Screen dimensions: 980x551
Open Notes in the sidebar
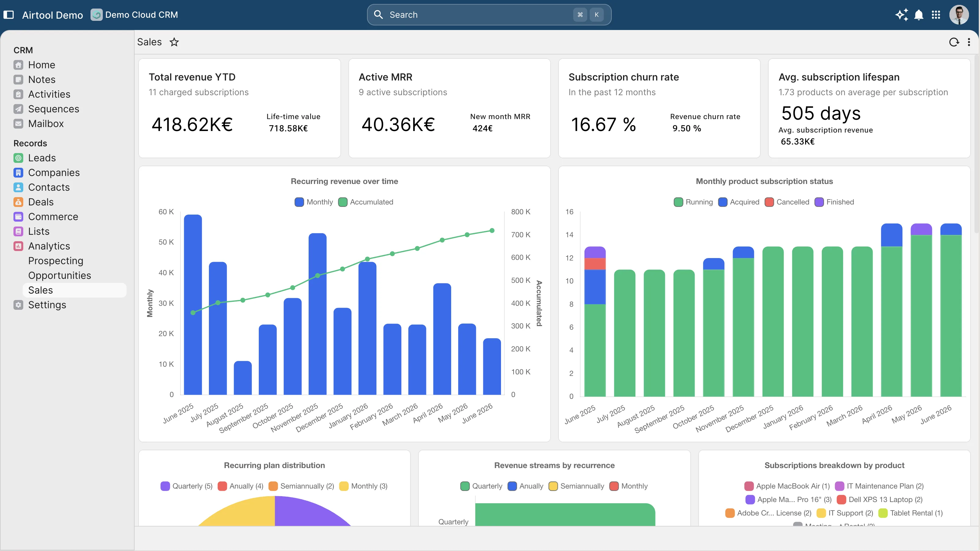[x=42, y=80]
